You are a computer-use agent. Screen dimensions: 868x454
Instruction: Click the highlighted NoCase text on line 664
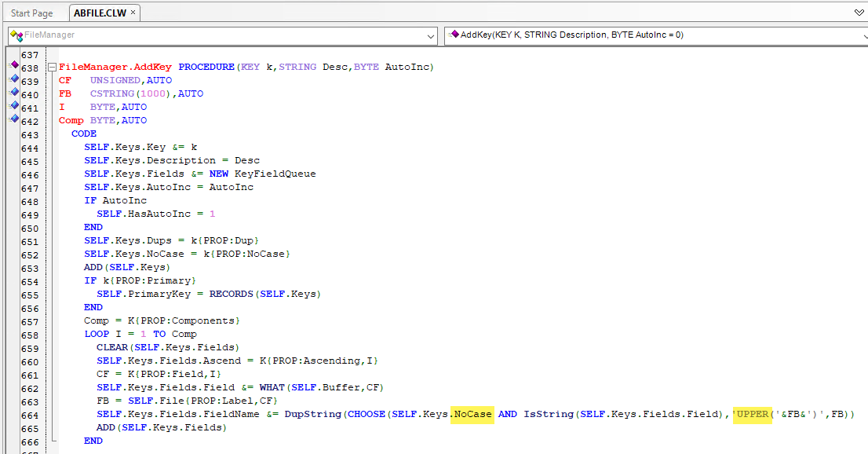pos(472,414)
